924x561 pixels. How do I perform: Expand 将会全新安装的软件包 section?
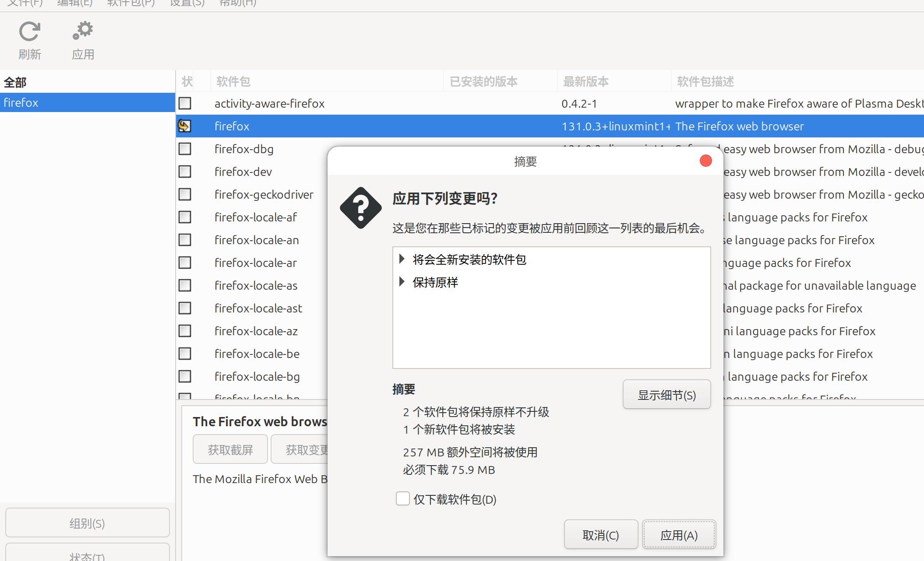[x=402, y=259]
